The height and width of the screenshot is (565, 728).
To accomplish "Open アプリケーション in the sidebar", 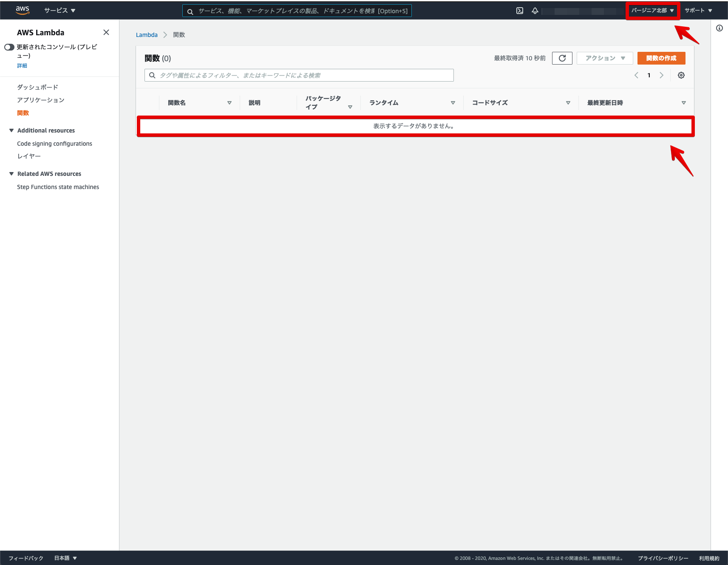I will click(41, 100).
